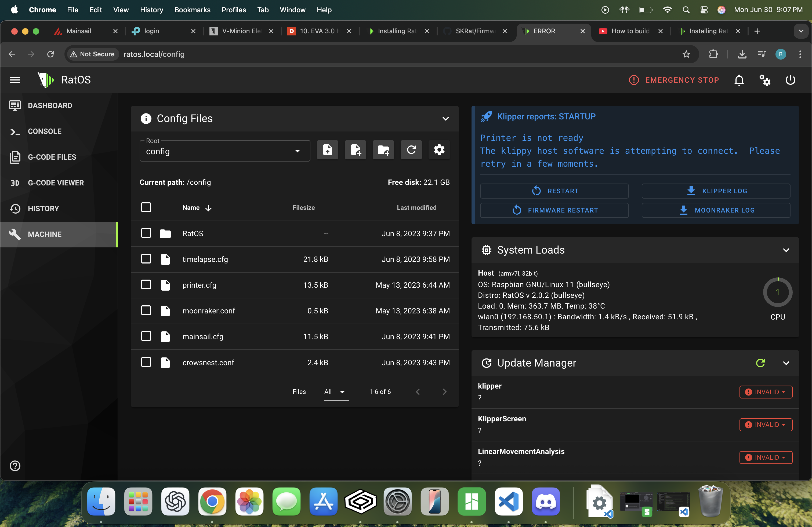The width and height of the screenshot is (812, 527).
Task: Switch to the Mainsail browser tab
Action: pyautogui.click(x=85, y=31)
